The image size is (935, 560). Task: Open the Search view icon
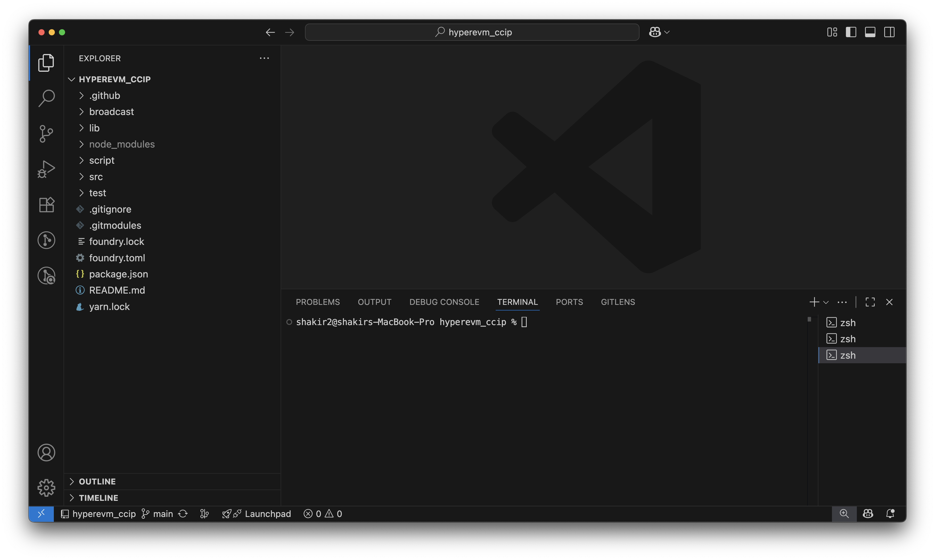46,98
